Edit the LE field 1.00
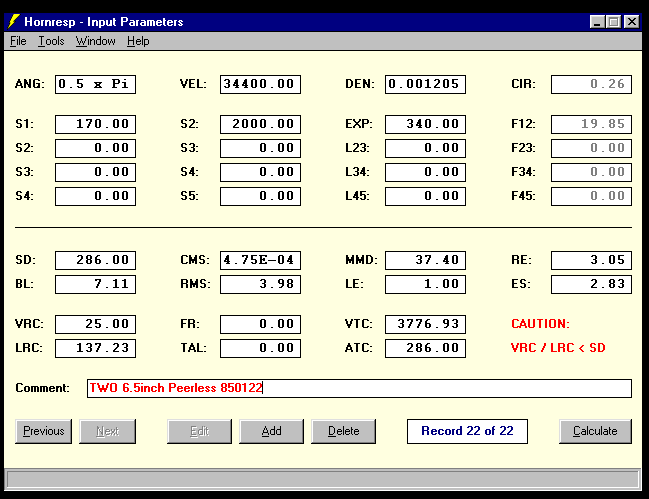This screenshot has width=649, height=499. click(x=425, y=284)
